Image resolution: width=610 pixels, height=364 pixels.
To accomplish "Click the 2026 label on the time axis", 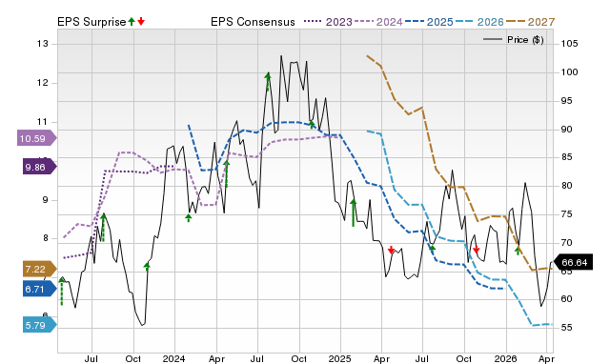I will coord(505,358).
